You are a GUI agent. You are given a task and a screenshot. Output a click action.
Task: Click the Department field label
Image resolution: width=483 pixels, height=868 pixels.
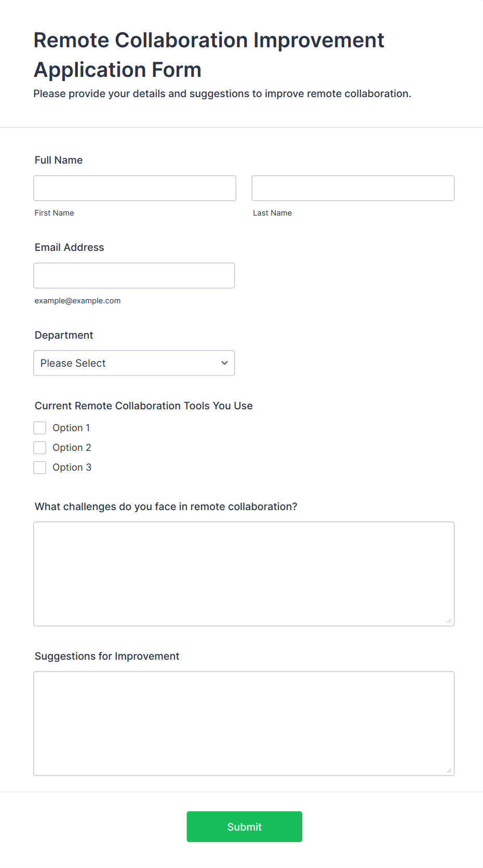64,335
